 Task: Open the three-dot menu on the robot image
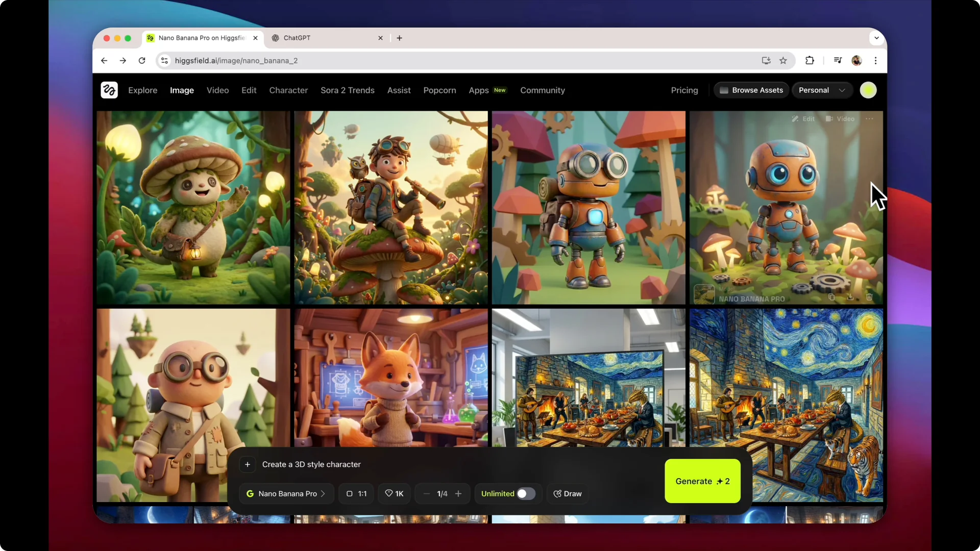[869, 118]
